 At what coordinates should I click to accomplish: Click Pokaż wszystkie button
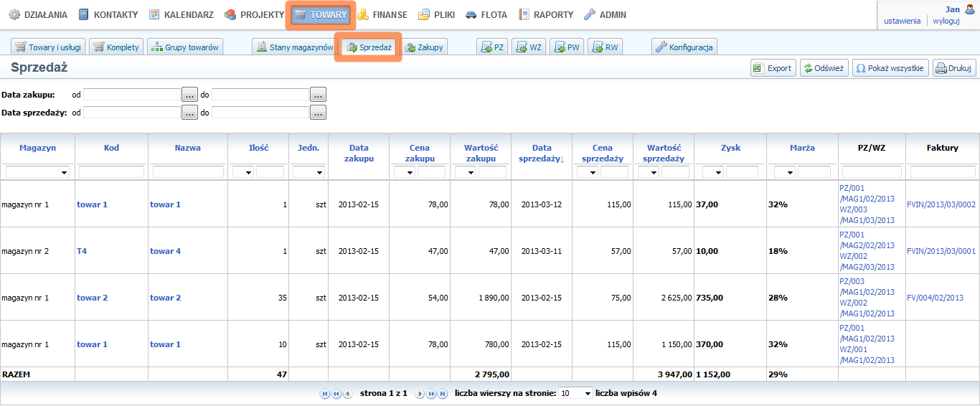890,68
